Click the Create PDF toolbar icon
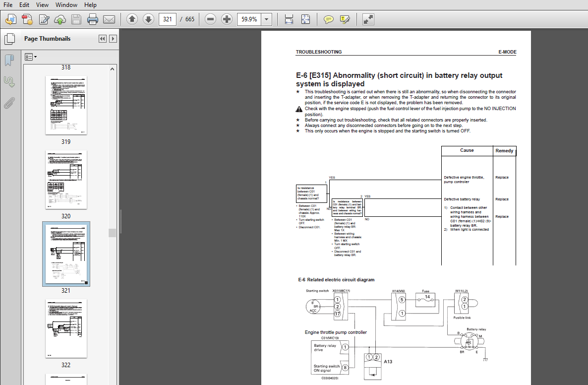This screenshot has height=385, width=588. (x=27, y=19)
